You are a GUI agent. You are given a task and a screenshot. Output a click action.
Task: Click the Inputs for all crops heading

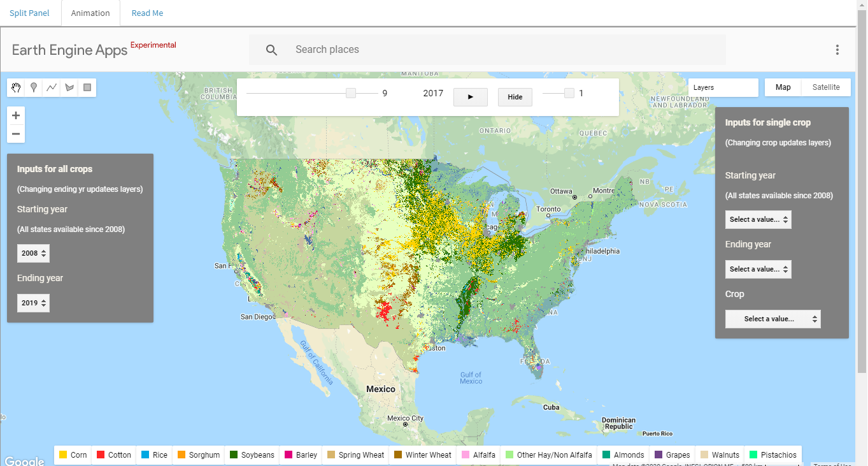tap(55, 169)
